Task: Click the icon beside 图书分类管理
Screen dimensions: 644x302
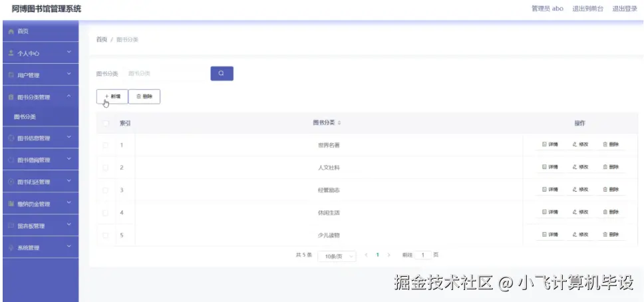Action: 11,97
